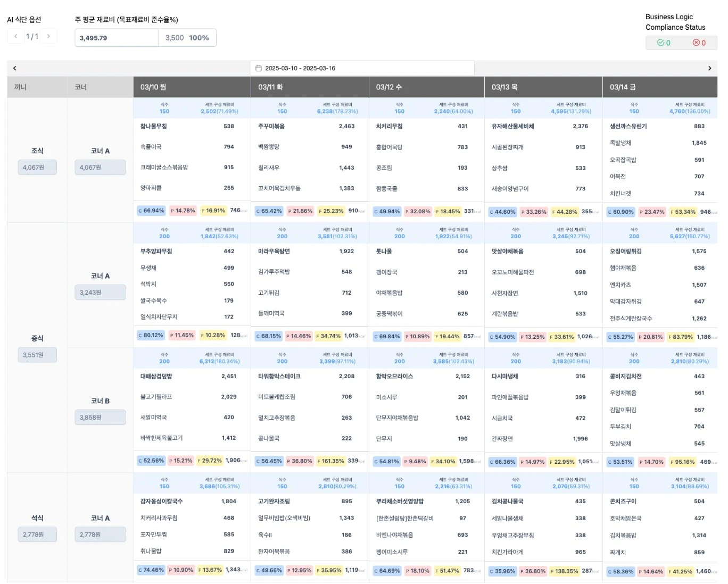Click the set cost 6,312(180.34%) value

point(220,361)
